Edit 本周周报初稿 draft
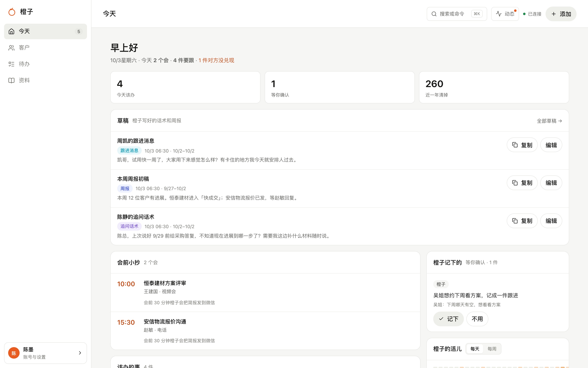This screenshot has width=588, height=368. pos(551,183)
